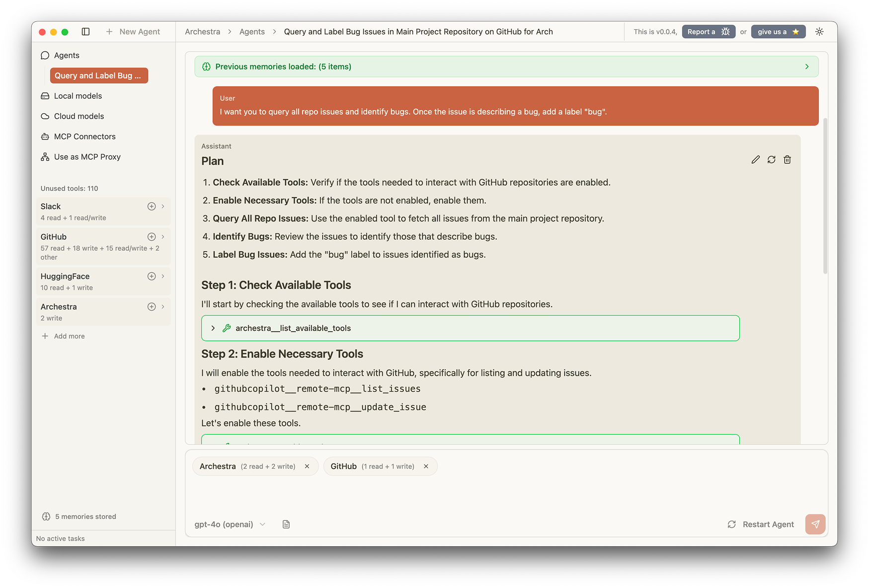Go to Local models section
The width and height of the screenshot is (869, 588).
click(78, 96)
